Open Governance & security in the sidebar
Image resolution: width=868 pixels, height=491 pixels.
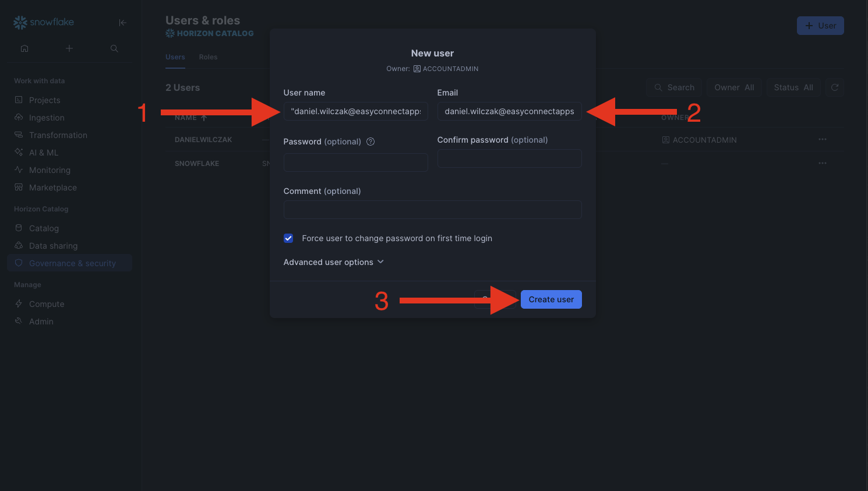tap(72, 263)
